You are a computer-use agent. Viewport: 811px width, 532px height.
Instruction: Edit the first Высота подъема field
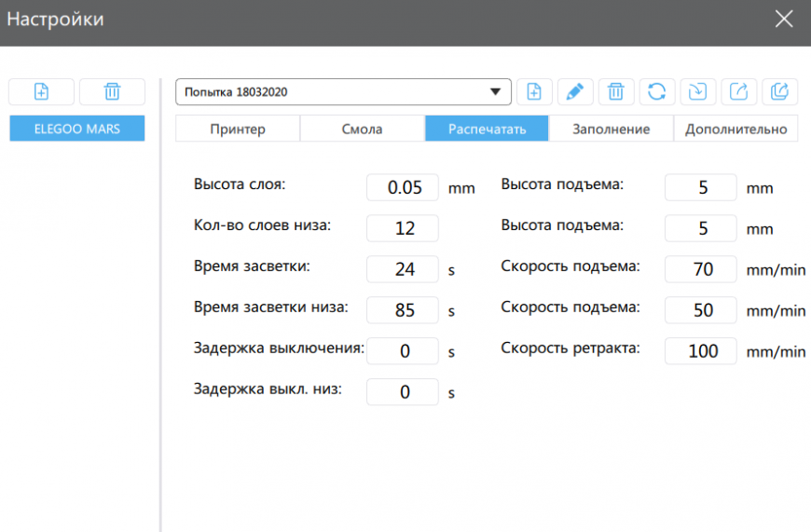pos(701,187)
